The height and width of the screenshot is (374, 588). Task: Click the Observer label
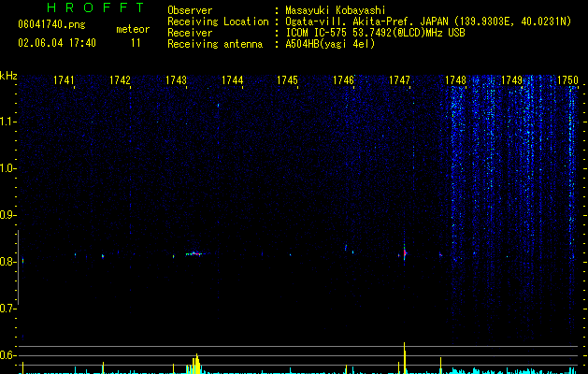click(x=190, y=10)
